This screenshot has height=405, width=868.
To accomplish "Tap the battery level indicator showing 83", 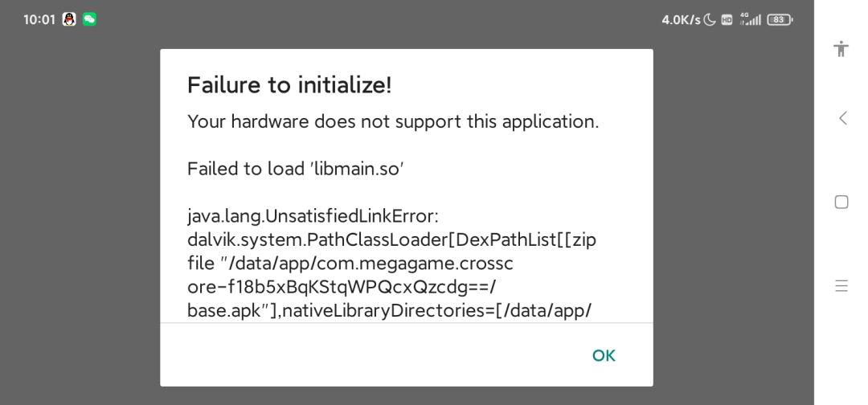I will [x=780, y=20].
